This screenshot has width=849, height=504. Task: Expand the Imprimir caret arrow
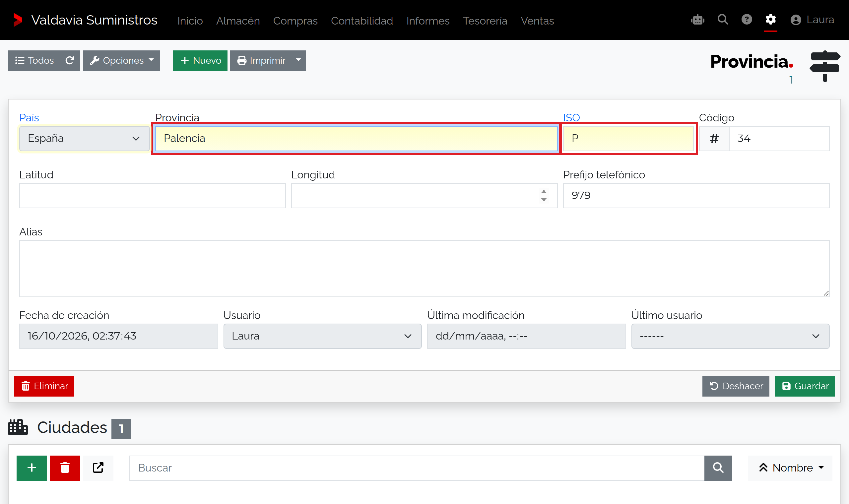tap(298, 60)
